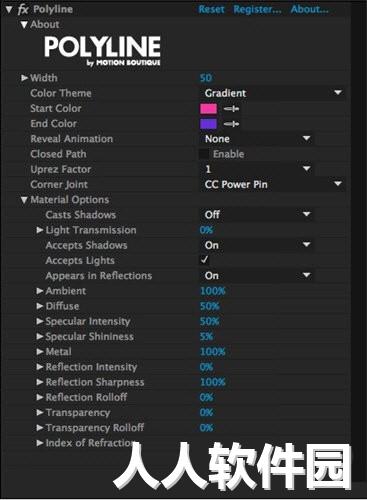Expand the Reflection Rolloff triangle
The width and height of the screenshot is (367, 500).
[40, 397]
